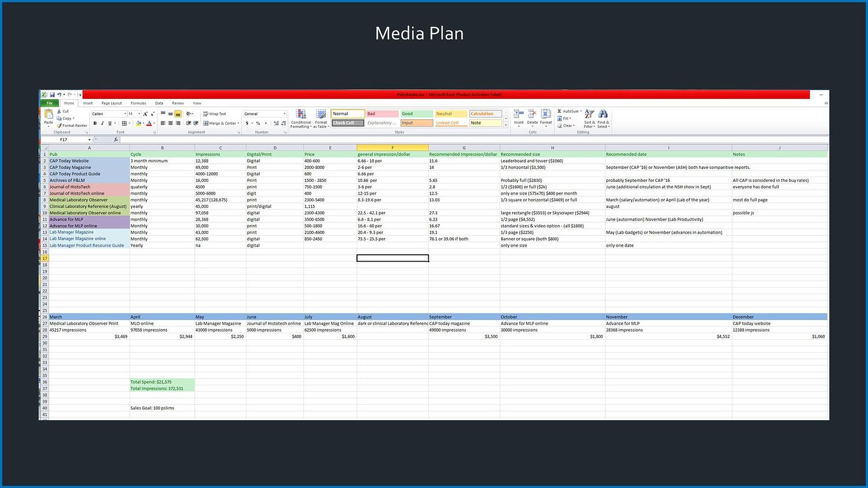The width and height of the screenshot is (868, 488).
Task: Switch to the Insert ribbon tab
Action: click(x=88, y=103)
